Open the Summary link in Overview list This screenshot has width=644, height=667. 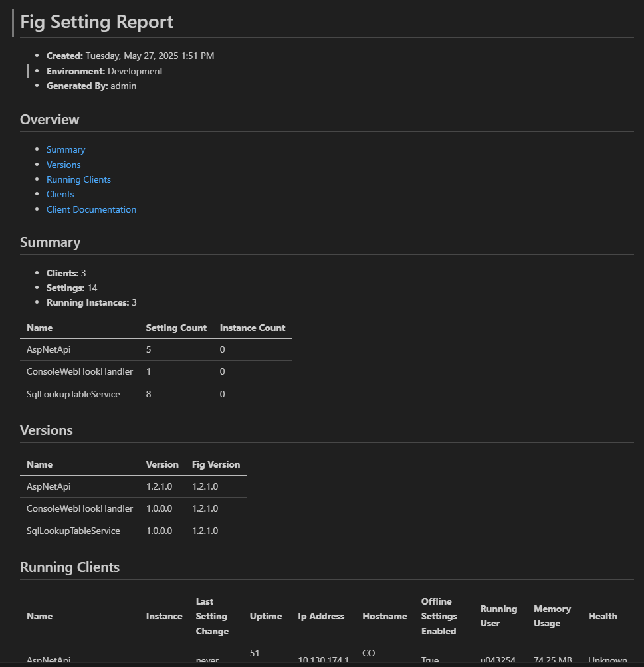66,150
